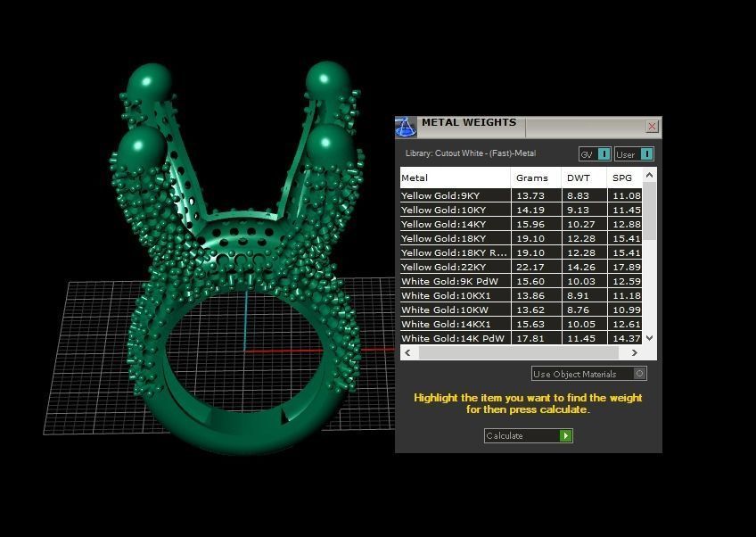Click the vertical scrollbar thumb

pos(649,211)
